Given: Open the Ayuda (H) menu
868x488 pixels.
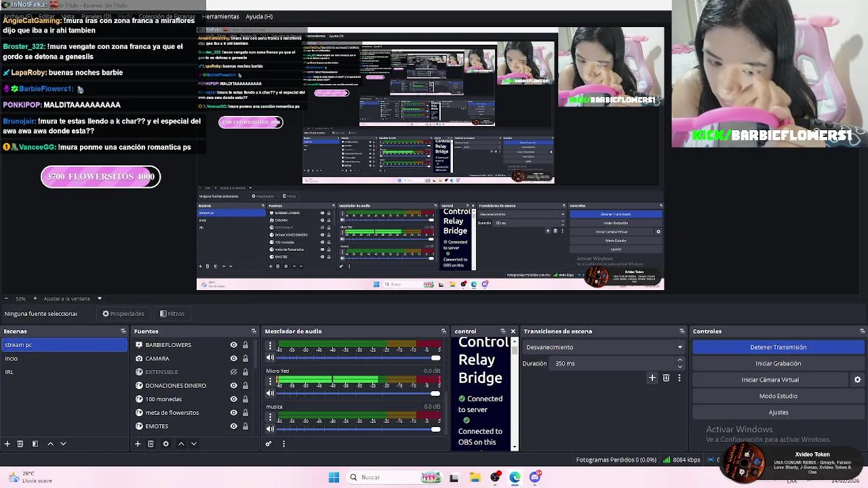Looking at the screenshot, I should click(259, 16).
